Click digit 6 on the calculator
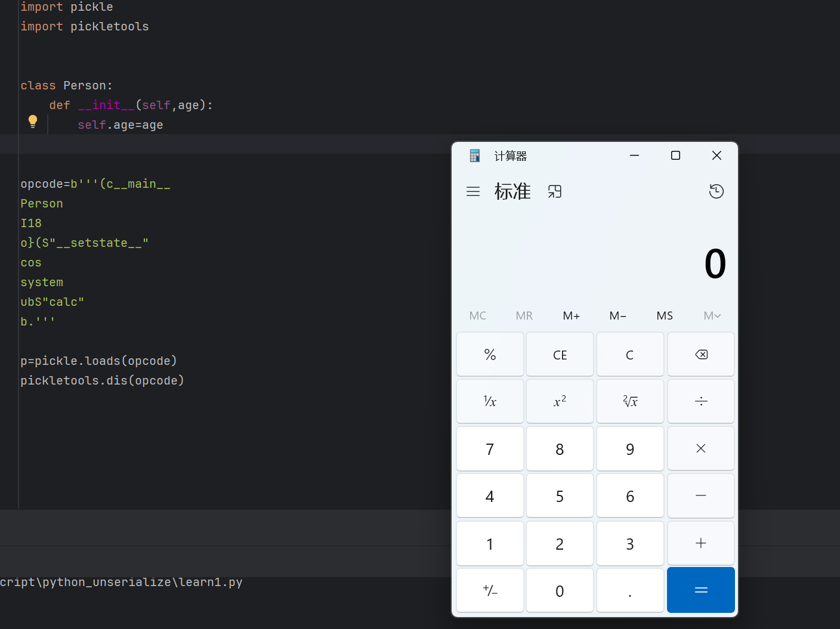The height and width of the screenshot is (629, 840). pos(630,495)
